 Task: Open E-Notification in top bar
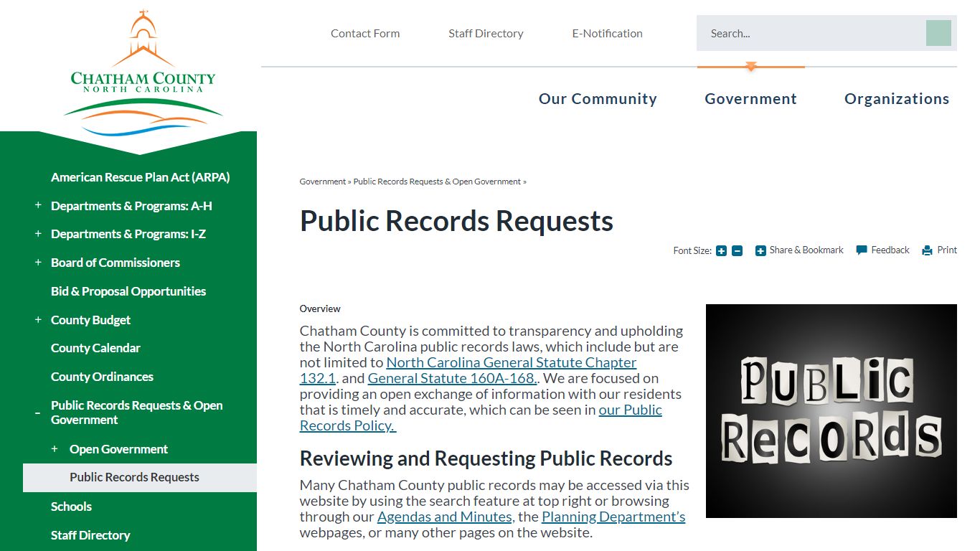(x=607, y=33)
